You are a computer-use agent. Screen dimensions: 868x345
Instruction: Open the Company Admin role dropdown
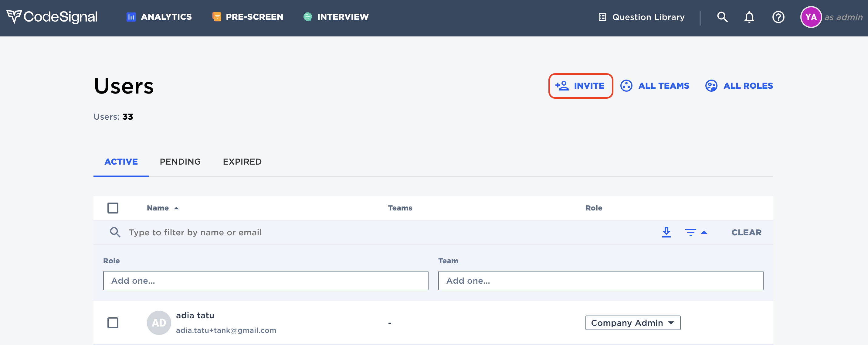pos(632,323)
